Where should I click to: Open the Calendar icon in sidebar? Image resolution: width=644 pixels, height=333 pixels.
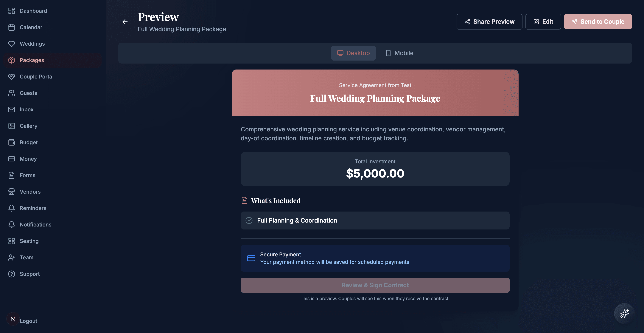pos(12,27)
